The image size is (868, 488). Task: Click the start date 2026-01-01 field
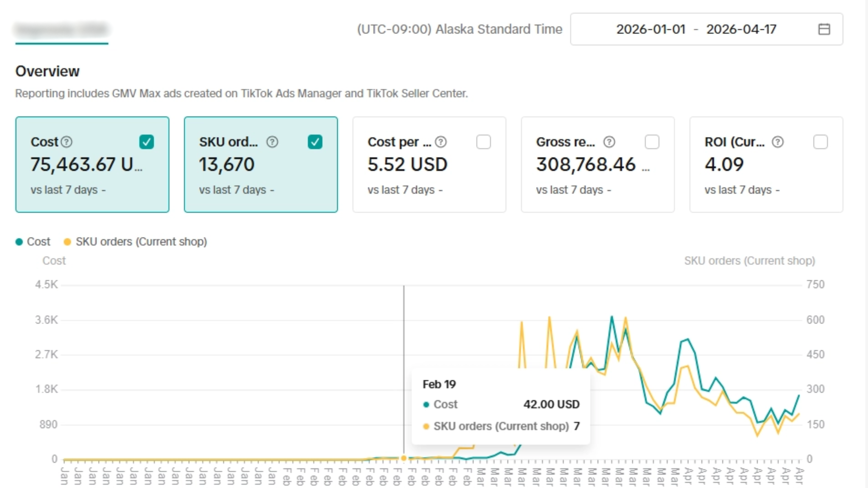pyautogui.click(x=651, y=29)
